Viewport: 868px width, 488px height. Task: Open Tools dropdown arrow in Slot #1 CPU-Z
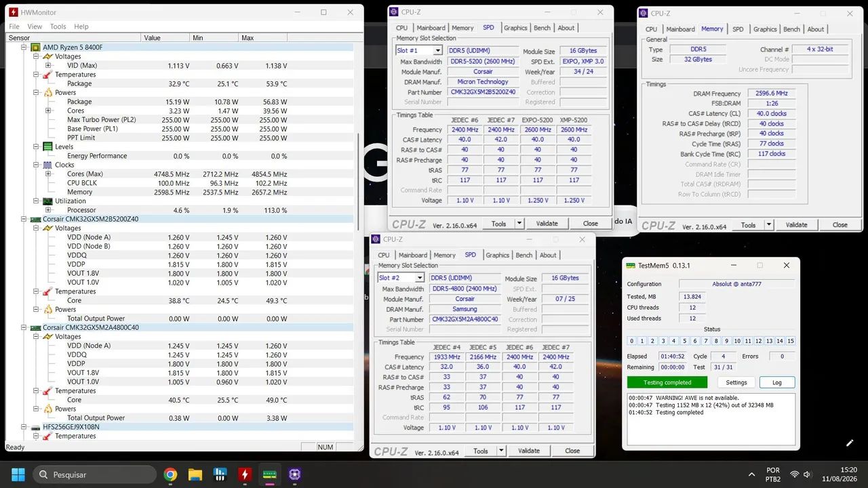(x=519, y=223)
